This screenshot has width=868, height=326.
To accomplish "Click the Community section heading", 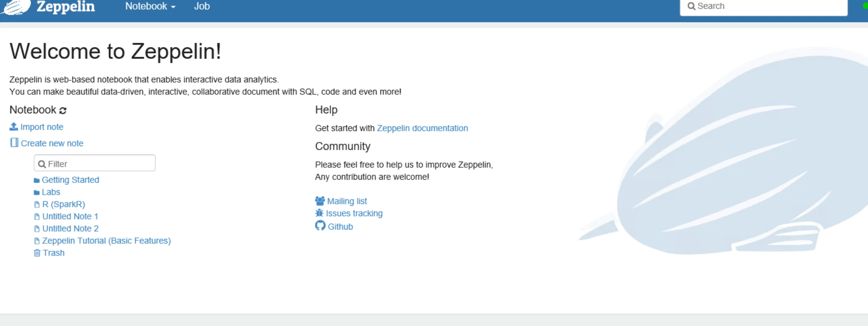I will coord(343,146).
